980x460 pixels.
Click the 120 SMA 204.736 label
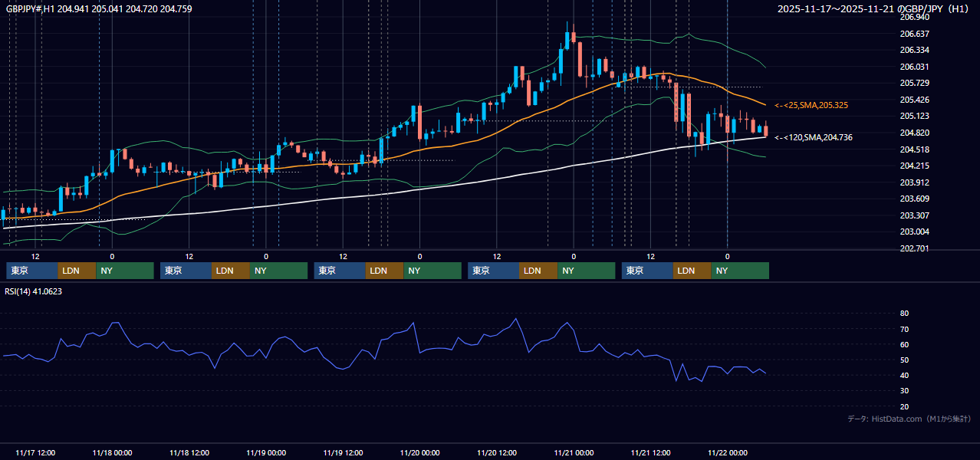(814, 137)
